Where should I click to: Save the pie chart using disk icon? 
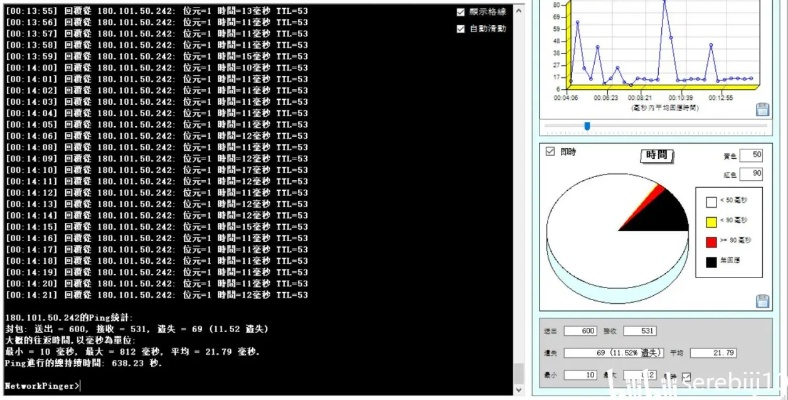pos(762,300)
